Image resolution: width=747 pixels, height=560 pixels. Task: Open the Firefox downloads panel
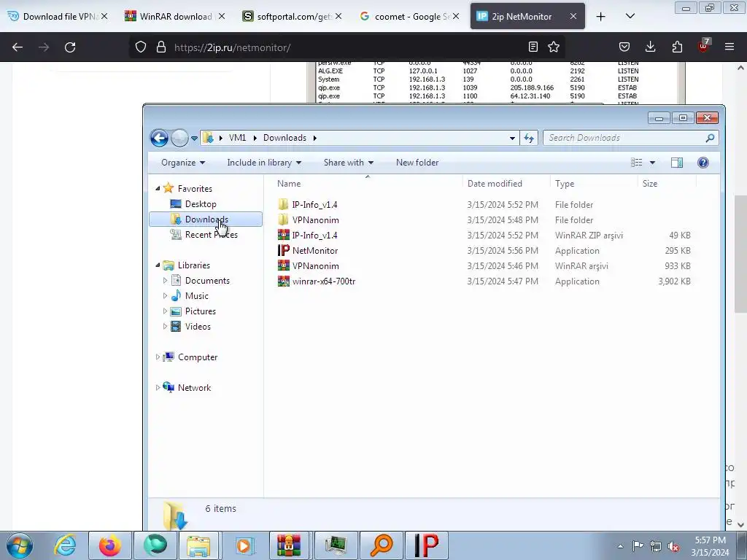tap(650, 47)
